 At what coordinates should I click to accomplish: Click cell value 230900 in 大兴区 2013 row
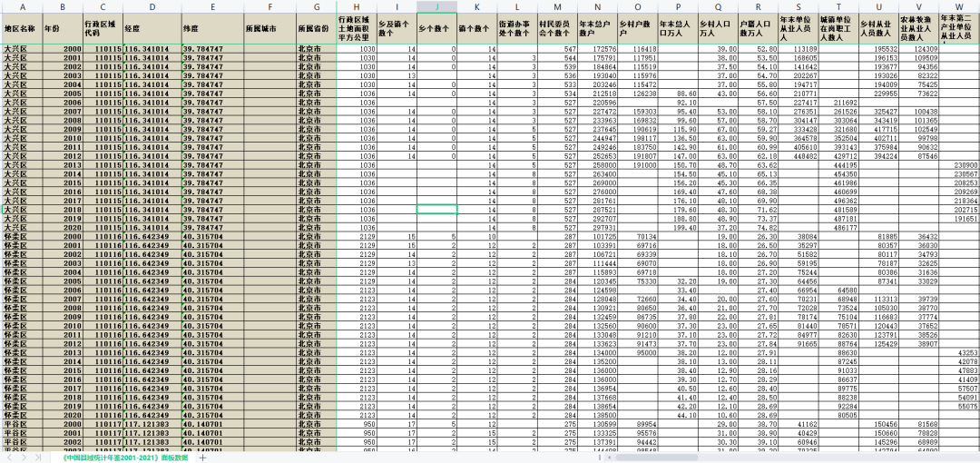click(x=959, y=164)
